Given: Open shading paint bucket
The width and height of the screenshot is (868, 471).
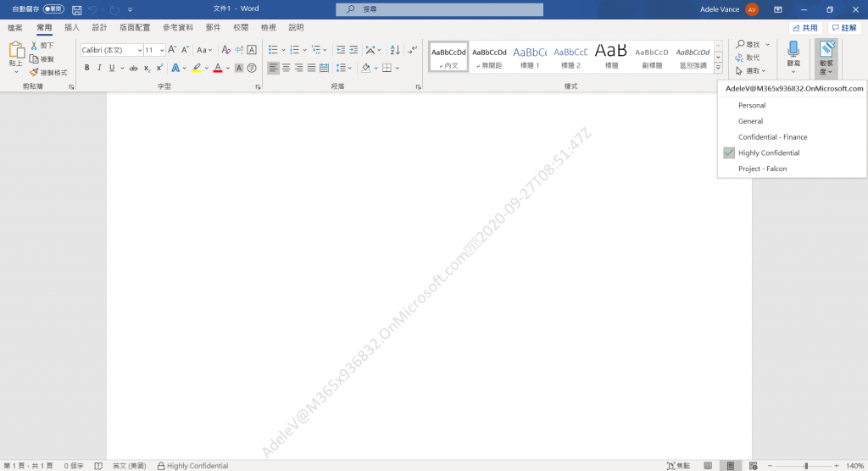Looking at the screenshot, I should (x=366, y=68).
